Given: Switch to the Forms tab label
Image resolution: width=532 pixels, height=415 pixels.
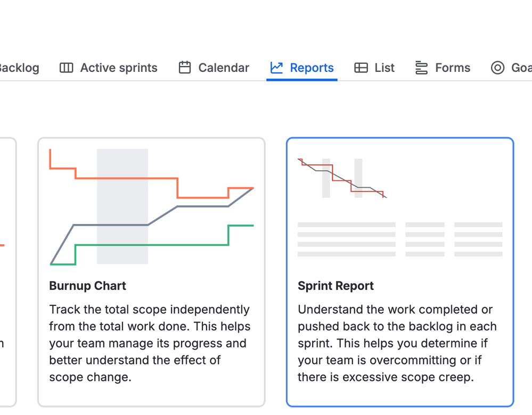Looking at the screenshot, I should click(453, 68).
